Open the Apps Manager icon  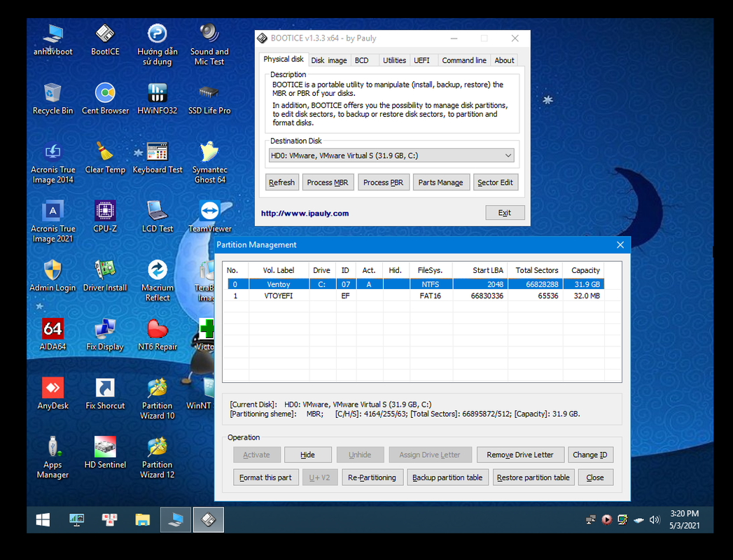[x=53, y=458]
